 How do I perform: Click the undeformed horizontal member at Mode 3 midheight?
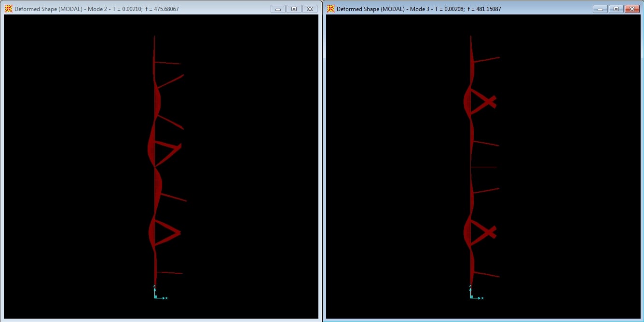point(484,167)
